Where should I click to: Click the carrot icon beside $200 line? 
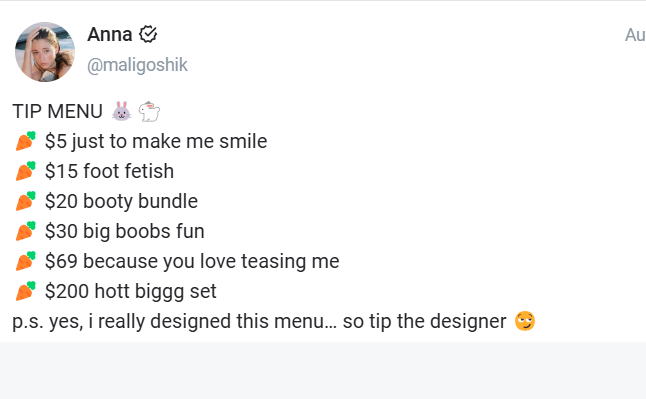coord(26,291)
